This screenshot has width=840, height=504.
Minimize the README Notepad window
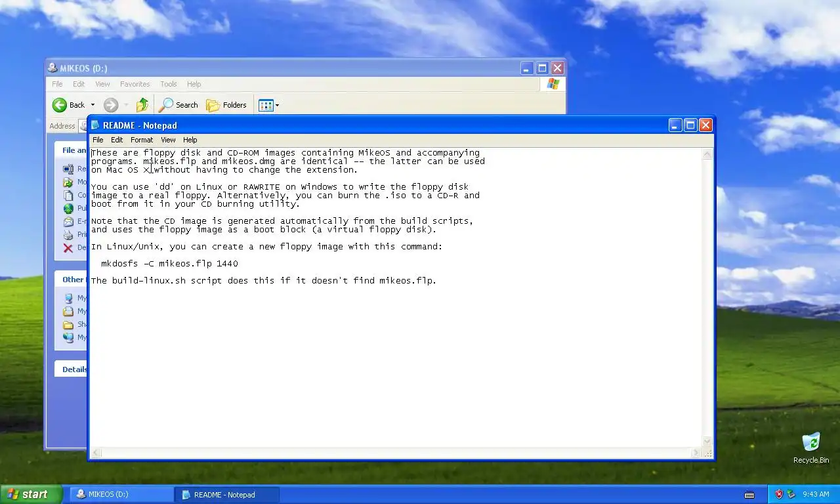click(675, 125)
